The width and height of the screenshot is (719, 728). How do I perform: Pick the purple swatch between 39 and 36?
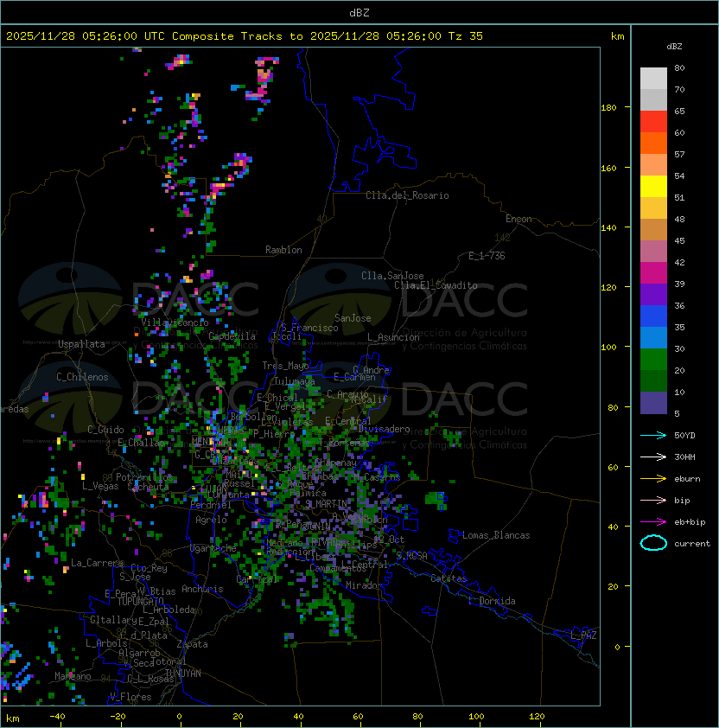[x=653, y=294]
